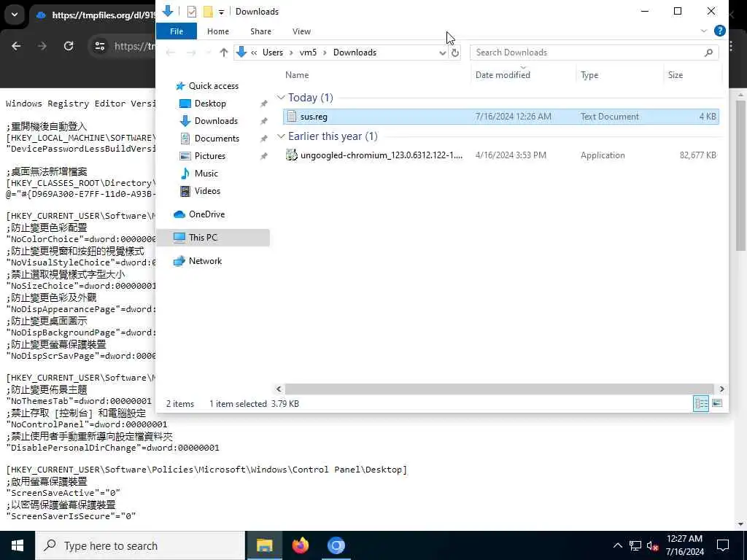Click the Properties checkmark icon in title bar
Screen dimensions: 747x560
pyautogui.click(x=192, y=12)
